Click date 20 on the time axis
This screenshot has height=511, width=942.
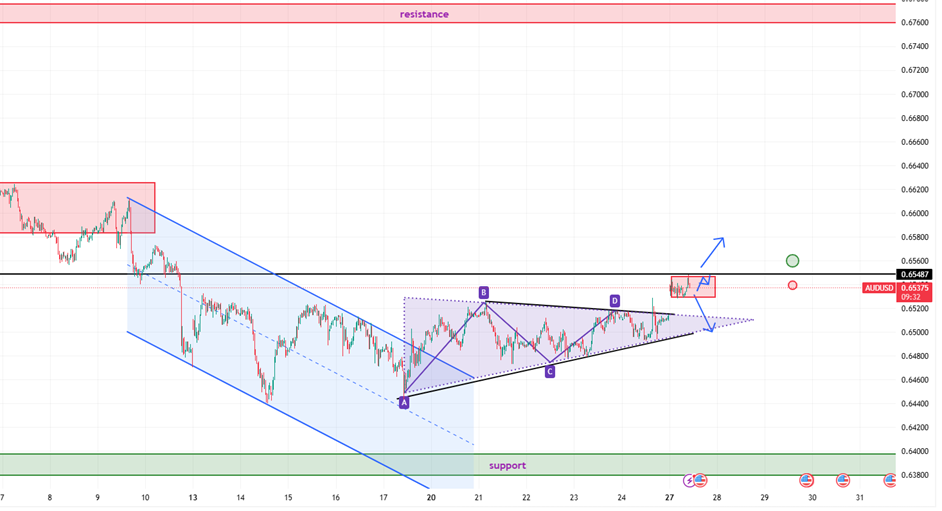click(431, 497)
